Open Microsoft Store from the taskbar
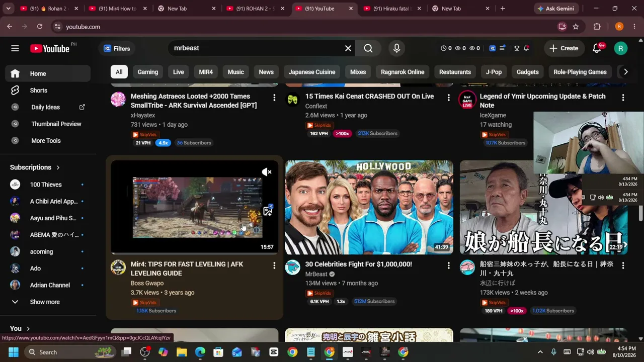The height and width of the screenshot is (362, 644). [x=218, y=352]
